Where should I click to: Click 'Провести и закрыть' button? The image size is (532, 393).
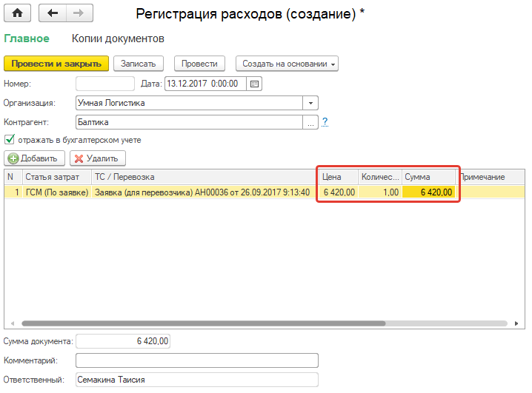click(x=56, y=64)
